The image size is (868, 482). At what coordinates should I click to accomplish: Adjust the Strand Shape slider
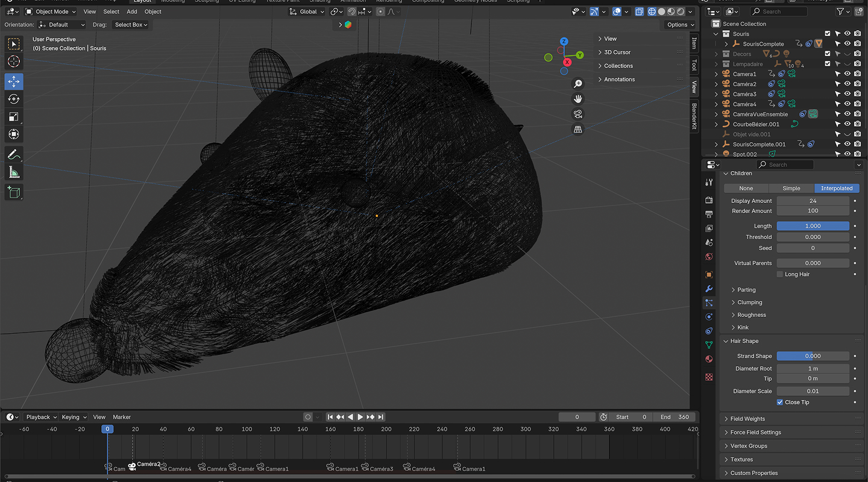click(813, 356)
